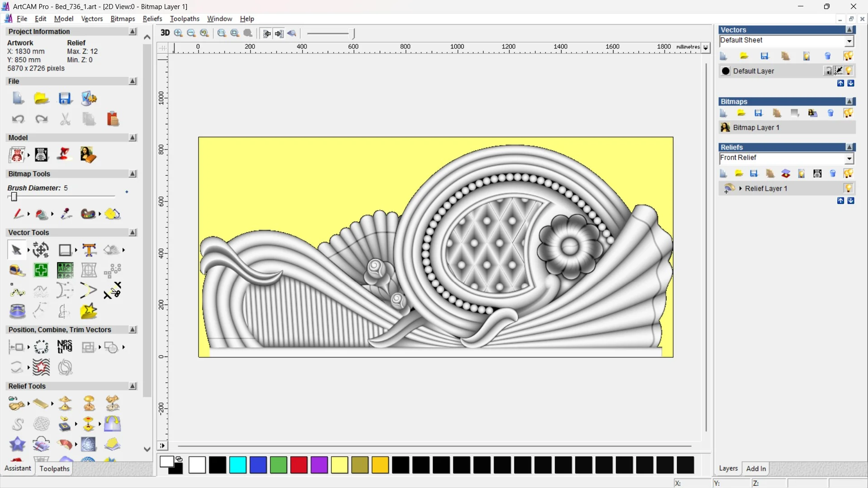Click the Save file icon

(65, 99)
